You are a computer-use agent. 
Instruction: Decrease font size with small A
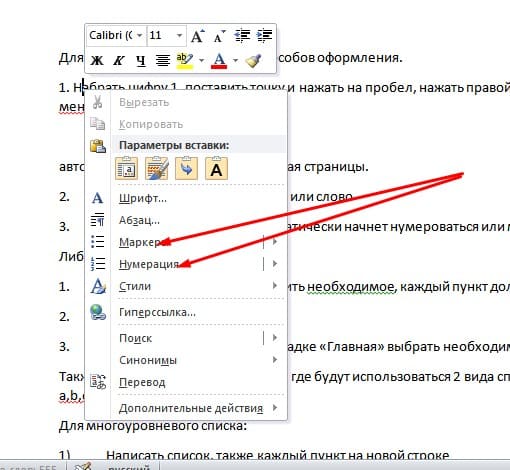[x=219, y=36]
